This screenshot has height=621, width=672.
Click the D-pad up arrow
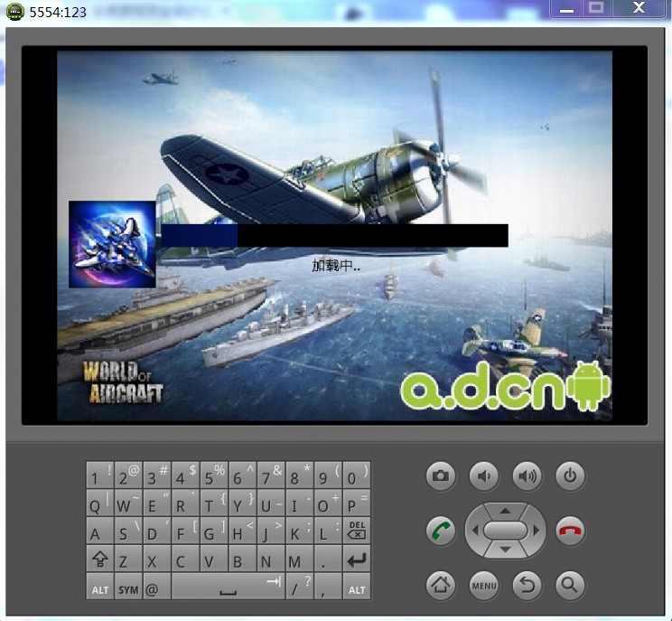pyautogui.click(x=505, y=512)
